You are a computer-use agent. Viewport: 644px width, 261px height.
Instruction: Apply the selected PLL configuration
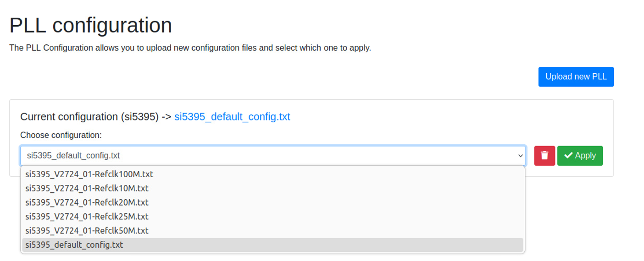tap(580, 156)
